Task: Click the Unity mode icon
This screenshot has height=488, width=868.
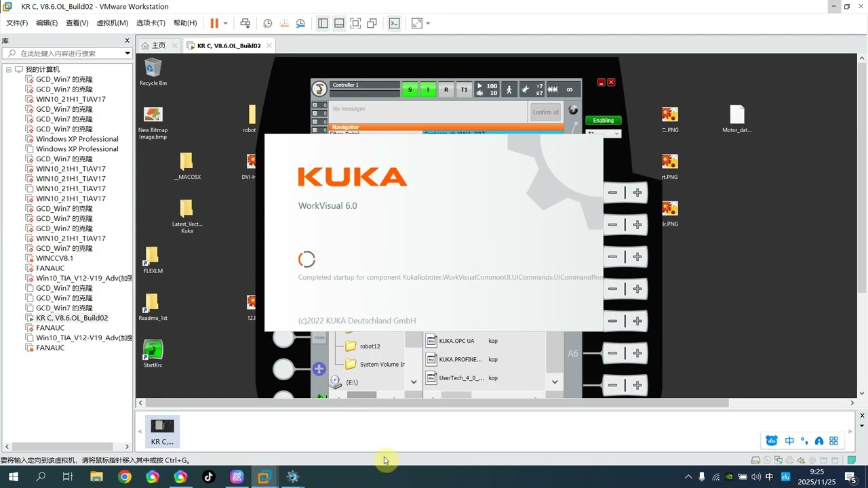Action: [x=372, y=23]
